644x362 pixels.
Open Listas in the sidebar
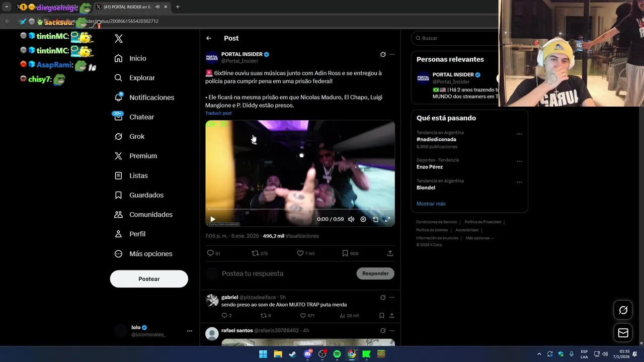point(131,175)
